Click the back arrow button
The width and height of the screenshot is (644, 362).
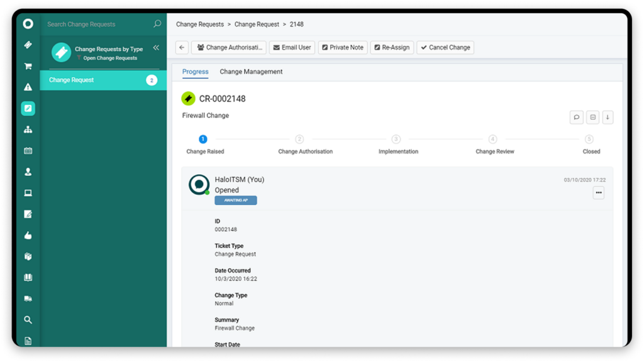(182, 48)
